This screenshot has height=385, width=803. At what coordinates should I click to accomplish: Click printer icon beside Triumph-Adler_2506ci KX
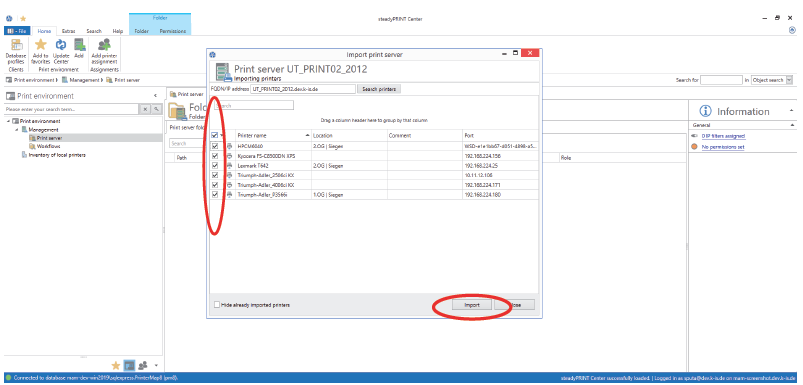229,175
